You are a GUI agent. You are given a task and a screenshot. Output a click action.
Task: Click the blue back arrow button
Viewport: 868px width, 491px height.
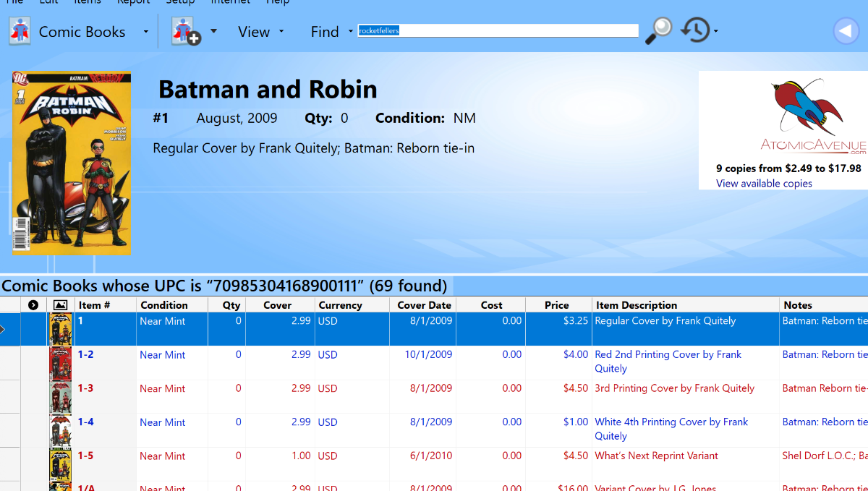(x=844, y=31)
